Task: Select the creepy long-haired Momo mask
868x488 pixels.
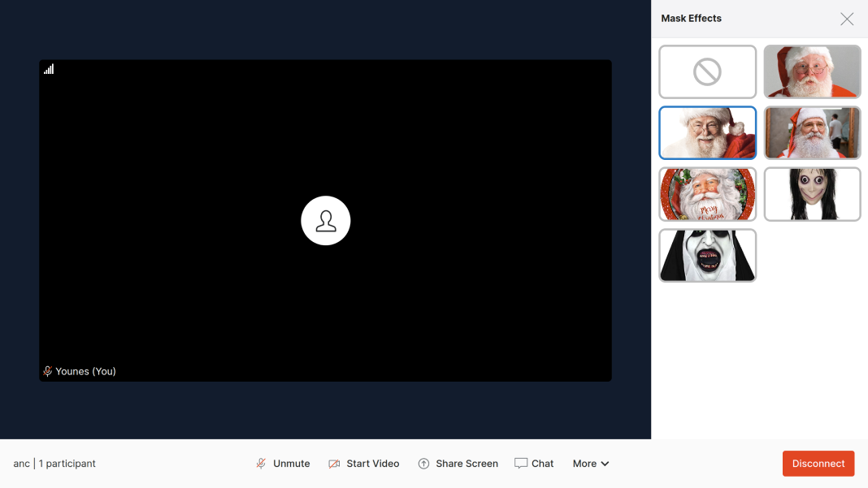Action: (x=812, y=194)
